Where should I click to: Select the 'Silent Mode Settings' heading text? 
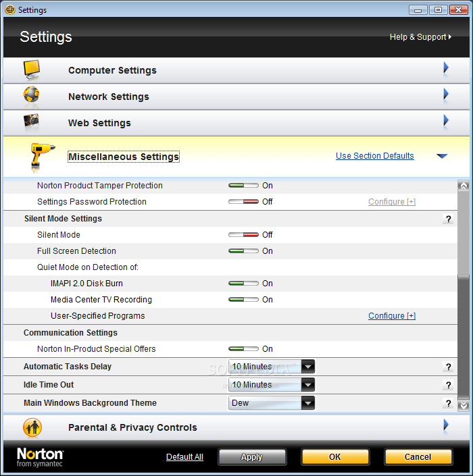click(x=64, y=219)
